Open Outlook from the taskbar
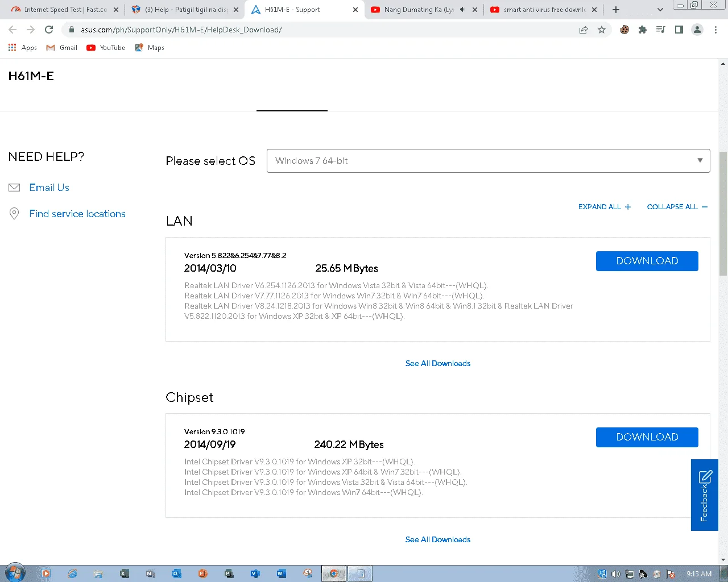 pos(177,573)
